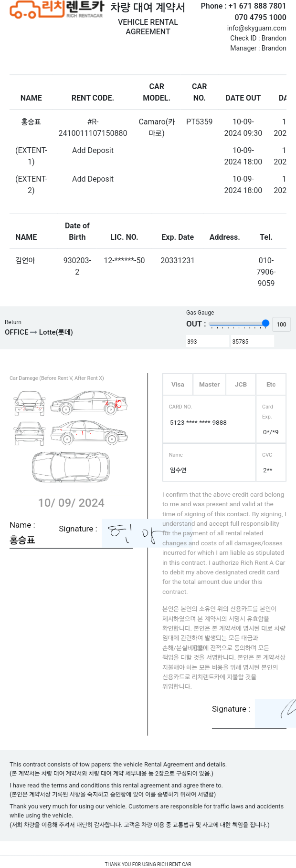Click the Rich Rentacar logo
The image size is (296, 868).
click(57, 10)
